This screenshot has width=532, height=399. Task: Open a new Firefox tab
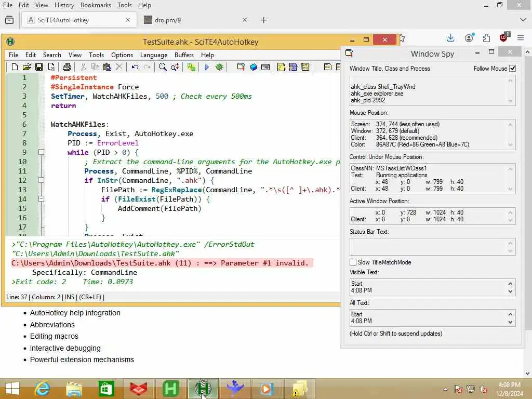click(263, 20)
